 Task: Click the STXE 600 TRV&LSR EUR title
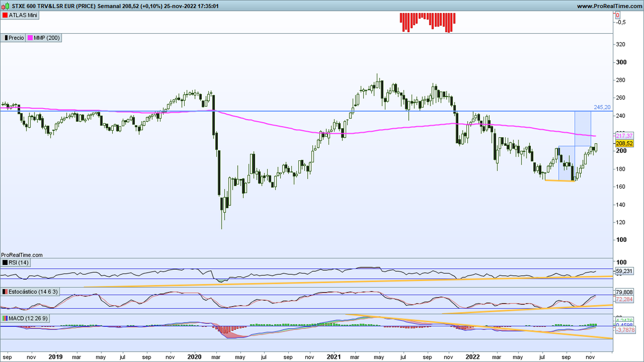43,6
